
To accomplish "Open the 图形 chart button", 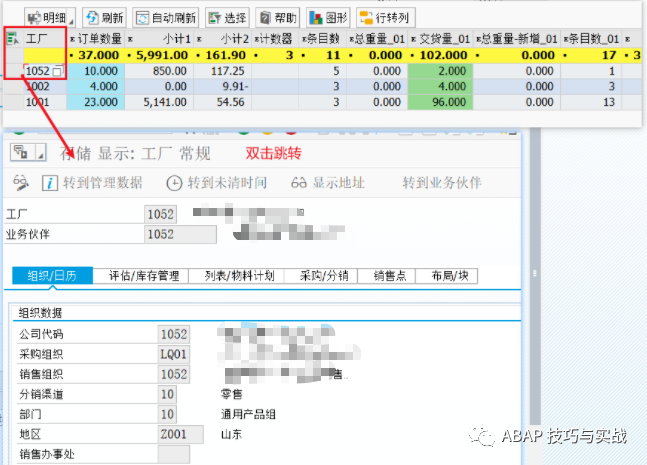I will point(328,18).
